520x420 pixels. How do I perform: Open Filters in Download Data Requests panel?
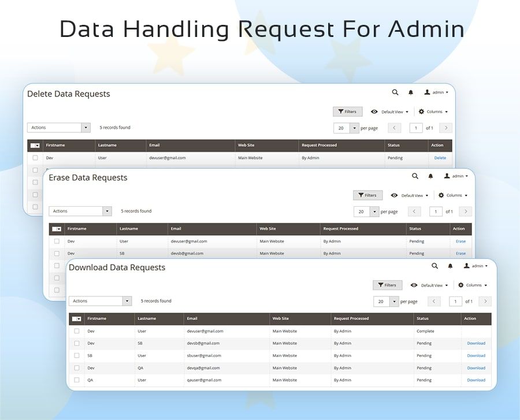[387, 285]
